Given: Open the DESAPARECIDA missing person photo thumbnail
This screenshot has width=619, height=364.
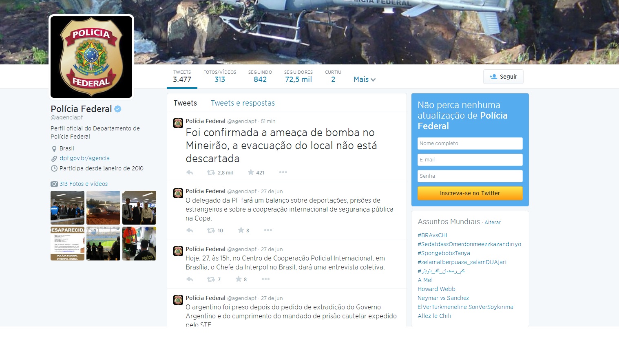Looking at the screenshot, I should [x=67, y=243].
